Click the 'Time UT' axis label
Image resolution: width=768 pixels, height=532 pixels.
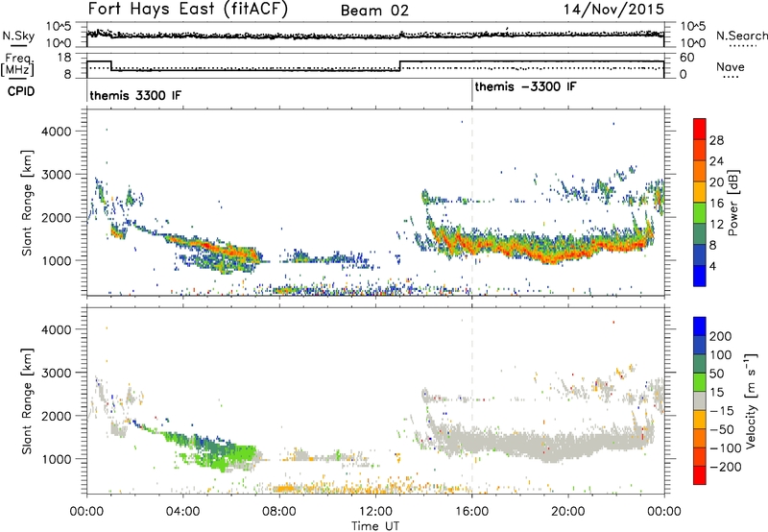tap(375, 525)
